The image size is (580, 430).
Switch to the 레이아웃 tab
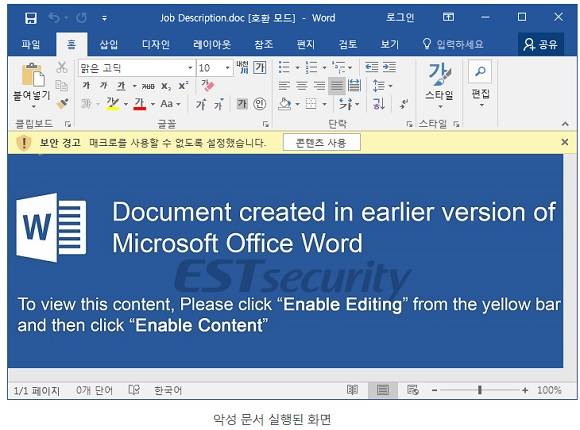(x=212, y=44)
